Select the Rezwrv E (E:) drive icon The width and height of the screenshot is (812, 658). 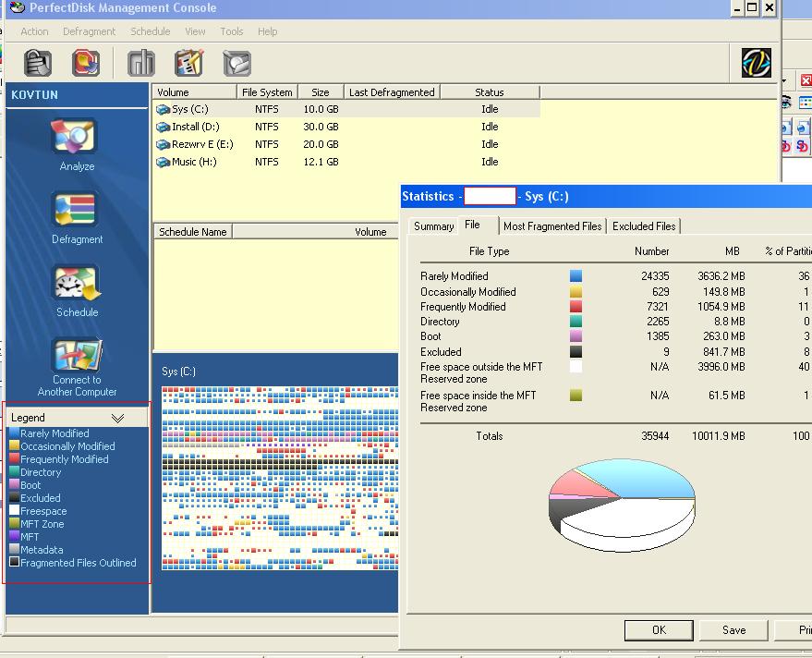(164, 145)
